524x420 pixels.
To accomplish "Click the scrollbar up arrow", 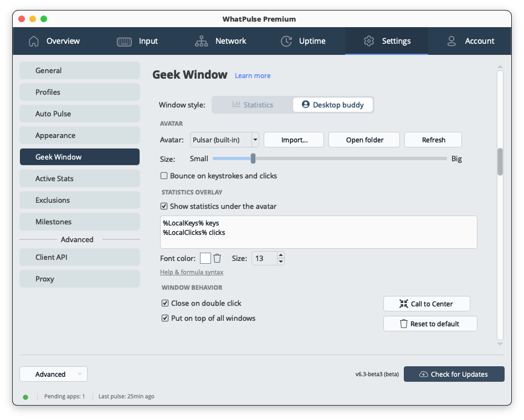I will 500,67.
